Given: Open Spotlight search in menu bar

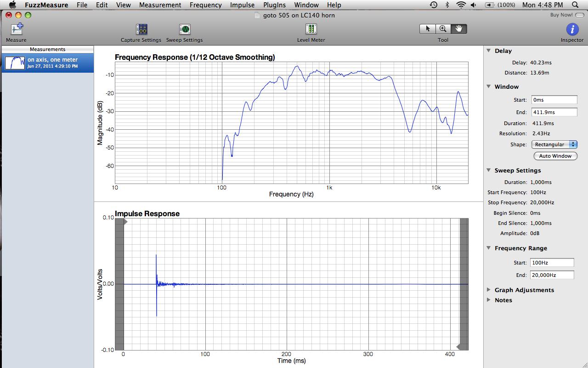Looking at the screenshot, I should (575, 5).
